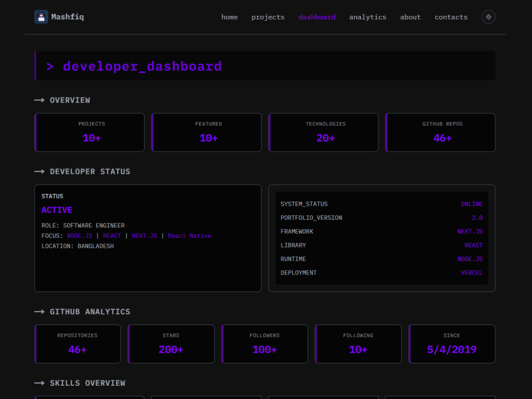Select the FOLLOWERS 100+ card
The height and width of the screenshot is (399, 532).
264,344
